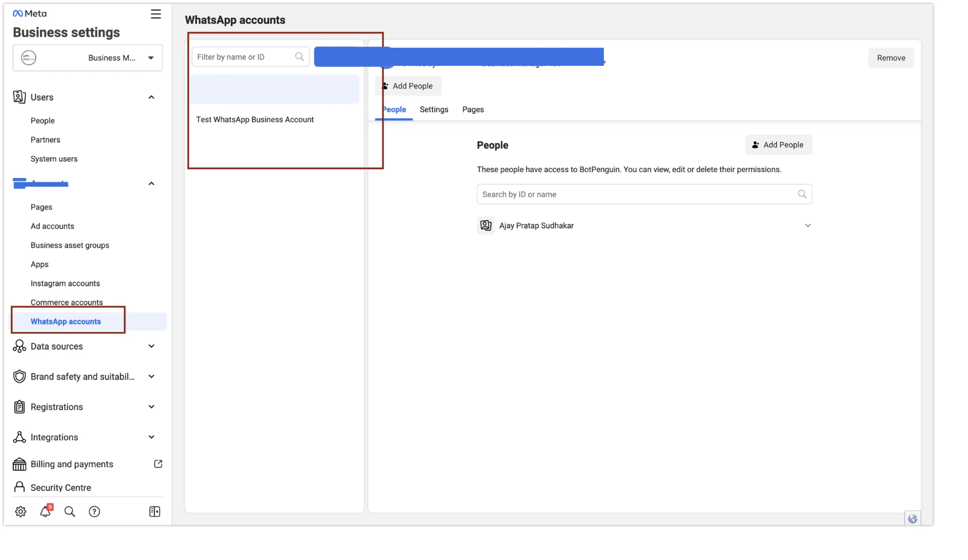Expand the Registrations section chevron
The height and width of the screenshot is (560, 968).
pyautogui.click(x=151, y=407)
